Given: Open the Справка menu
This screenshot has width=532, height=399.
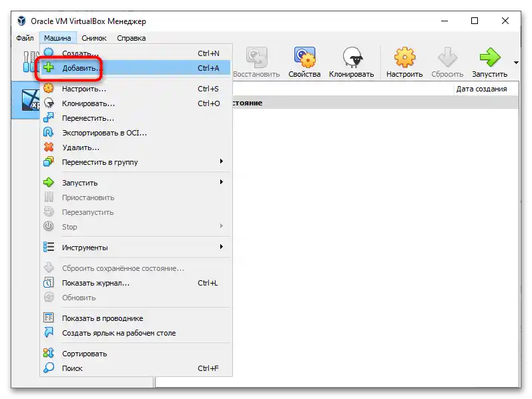Looking at the screenshot, I should [131, 38].
